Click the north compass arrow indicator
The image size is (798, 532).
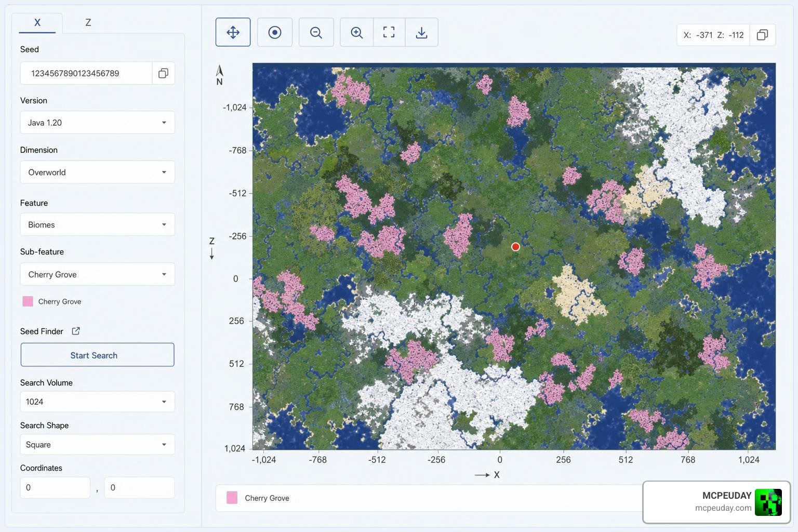(219, 75)
